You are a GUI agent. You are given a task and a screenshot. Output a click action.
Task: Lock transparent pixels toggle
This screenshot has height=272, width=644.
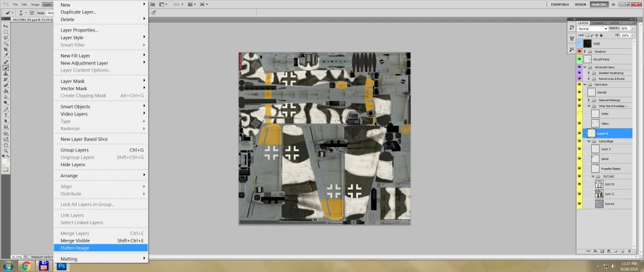(588, 35)
